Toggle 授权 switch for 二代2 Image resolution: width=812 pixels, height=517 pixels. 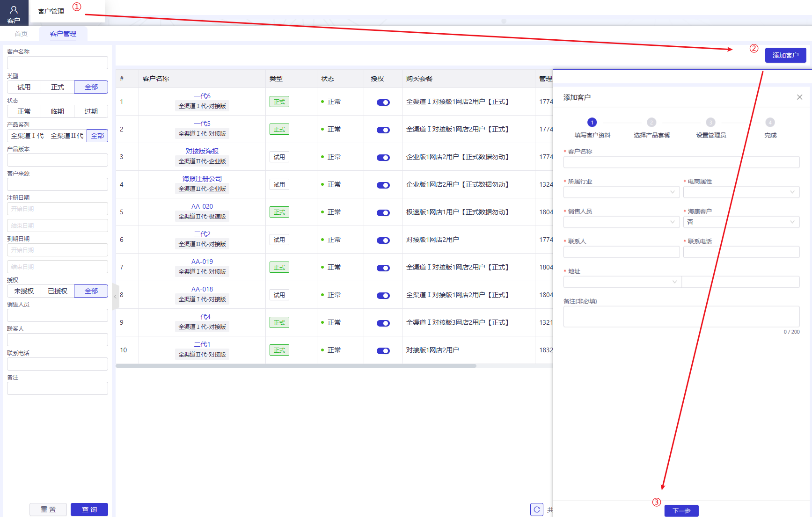[x=383, y=240]
